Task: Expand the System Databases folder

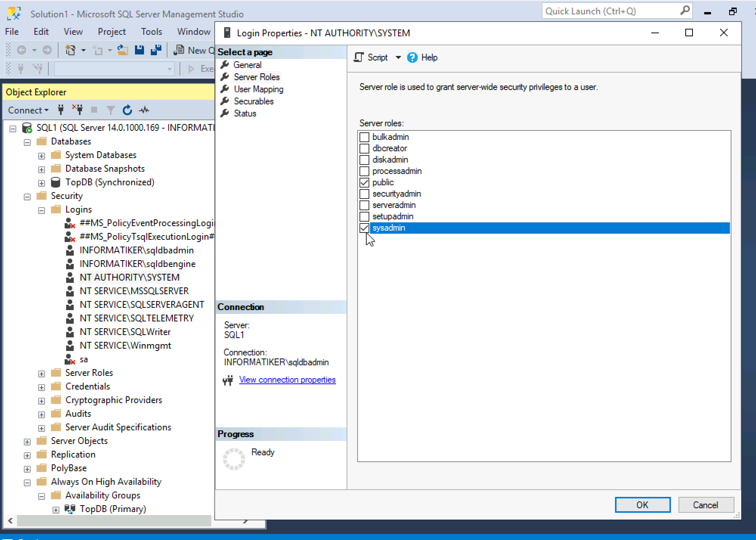Action: pos(42,156)
